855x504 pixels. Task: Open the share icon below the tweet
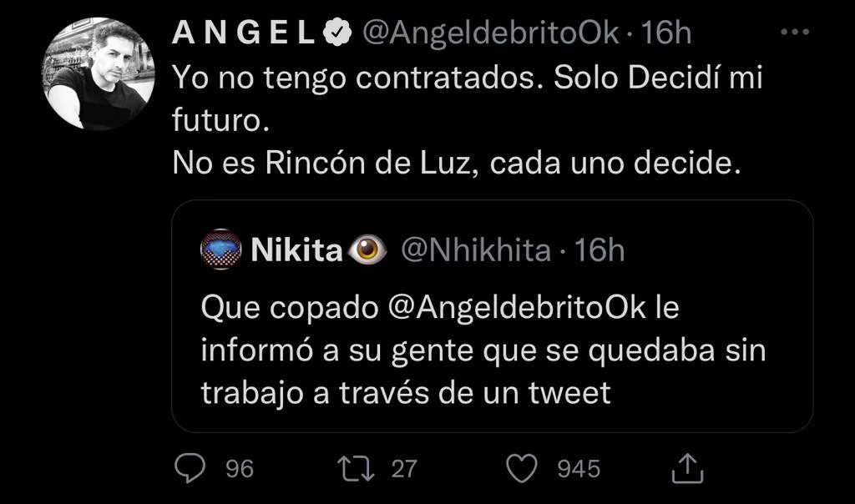click(x=688, y=468)
